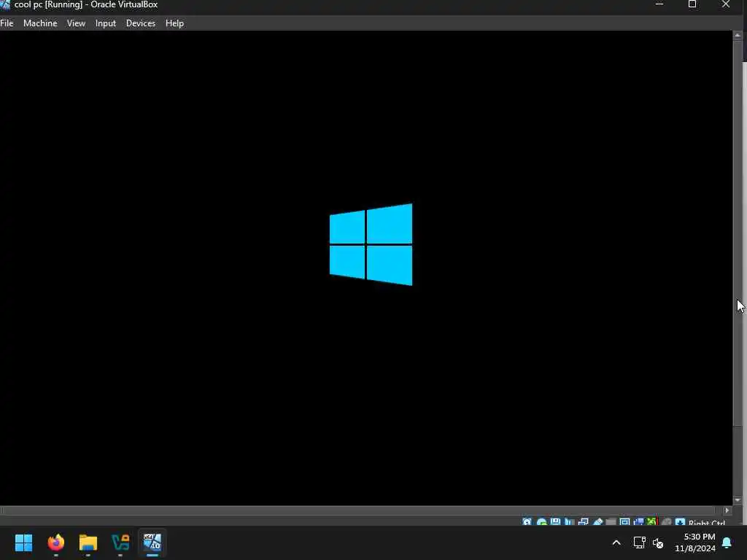747x560 pixels.
Task: Click the muted volume tray icon
Action: coord(658,542)
